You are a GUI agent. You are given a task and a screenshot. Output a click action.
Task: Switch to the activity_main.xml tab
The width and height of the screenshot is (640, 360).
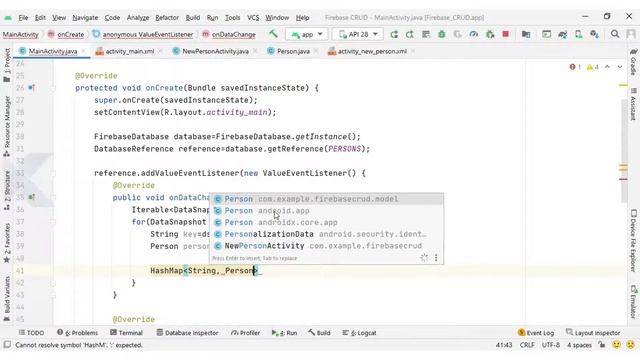[x=130, y=51]
